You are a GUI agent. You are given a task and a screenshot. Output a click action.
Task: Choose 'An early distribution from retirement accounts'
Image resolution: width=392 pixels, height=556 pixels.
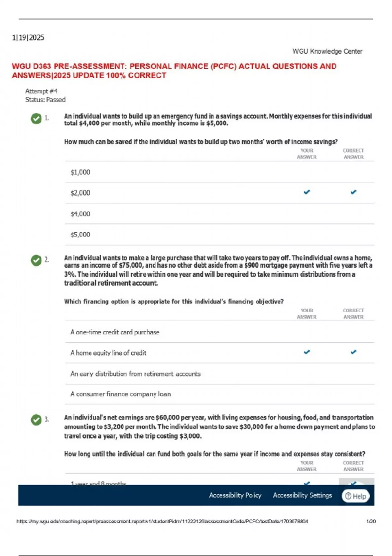[135, 374]
